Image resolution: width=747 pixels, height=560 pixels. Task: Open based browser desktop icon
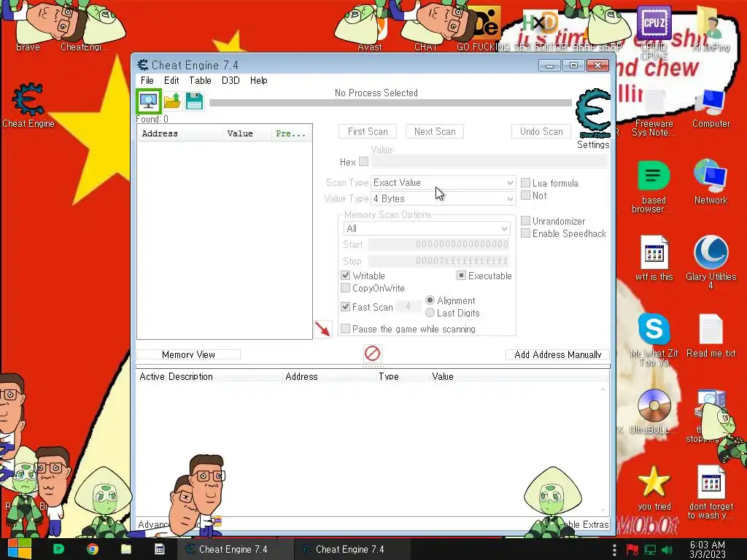[x=654, y=187]
